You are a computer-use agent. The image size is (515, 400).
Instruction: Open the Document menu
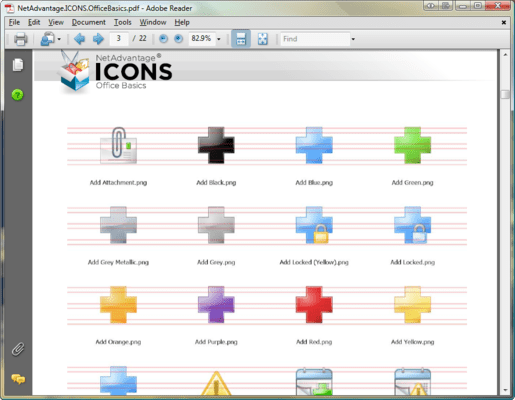tap(89, 22)
